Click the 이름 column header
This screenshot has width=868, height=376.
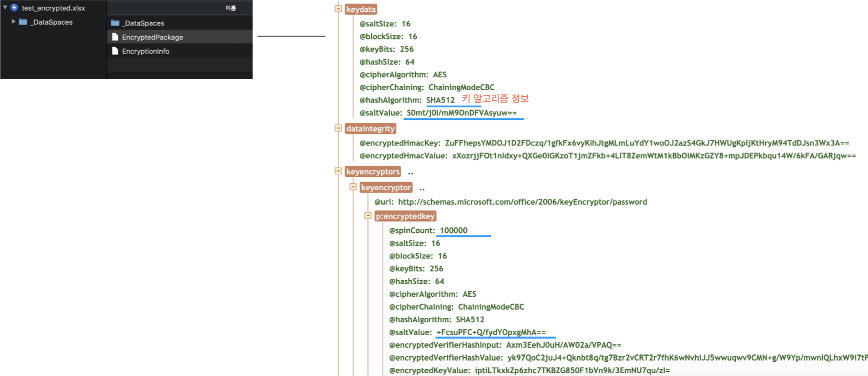coord(230,8)
